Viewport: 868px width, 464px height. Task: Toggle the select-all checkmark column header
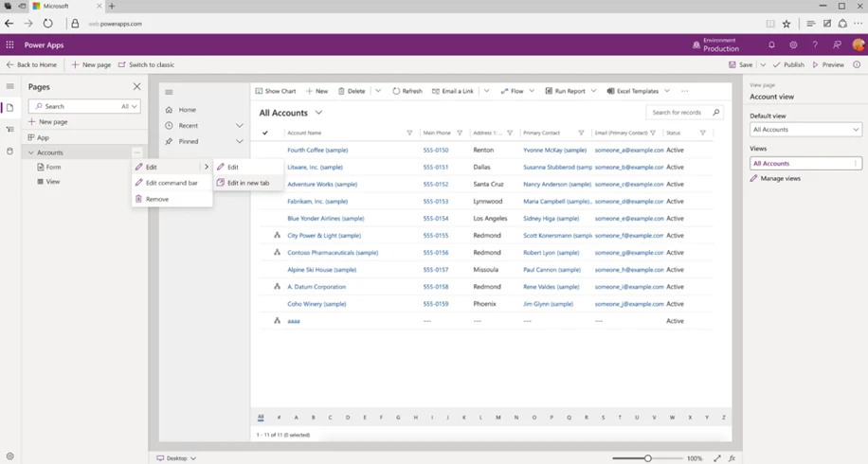click(x=265, y=134)
